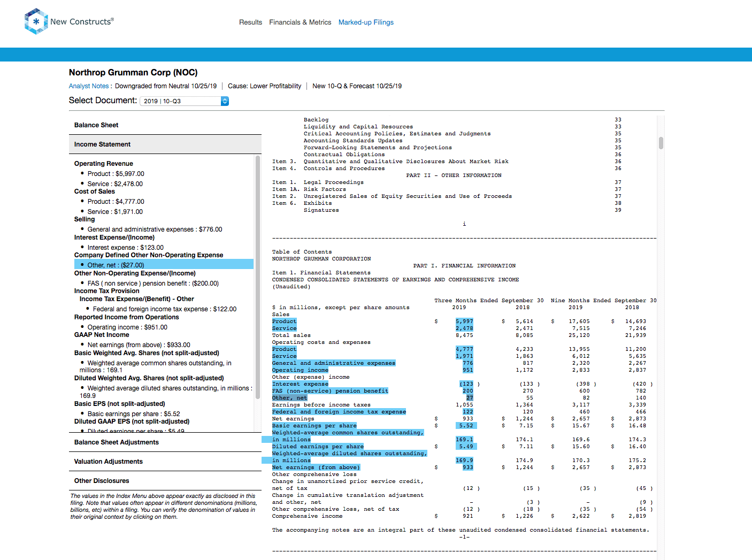Click the highlighted 5.52 EPS value
The width and height of the screenshot is (752, 560).
[x=466, y=426]
